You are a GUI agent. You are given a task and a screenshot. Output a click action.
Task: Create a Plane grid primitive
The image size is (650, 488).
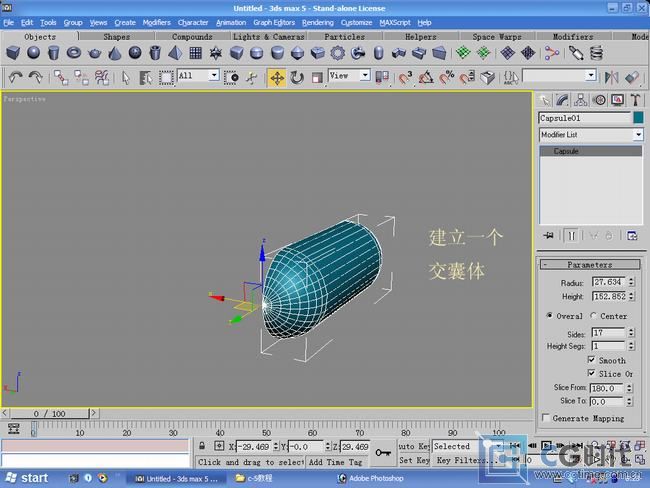click(195, 53)
